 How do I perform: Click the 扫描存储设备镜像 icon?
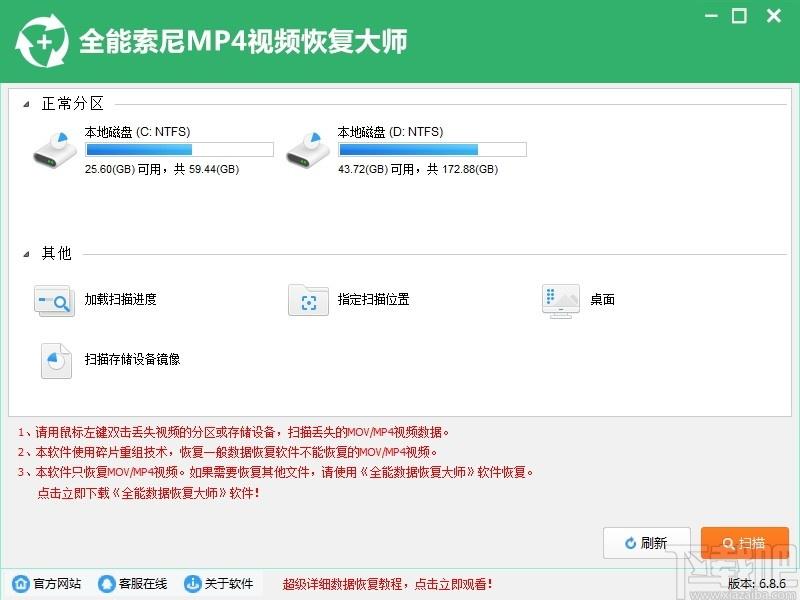56,360
